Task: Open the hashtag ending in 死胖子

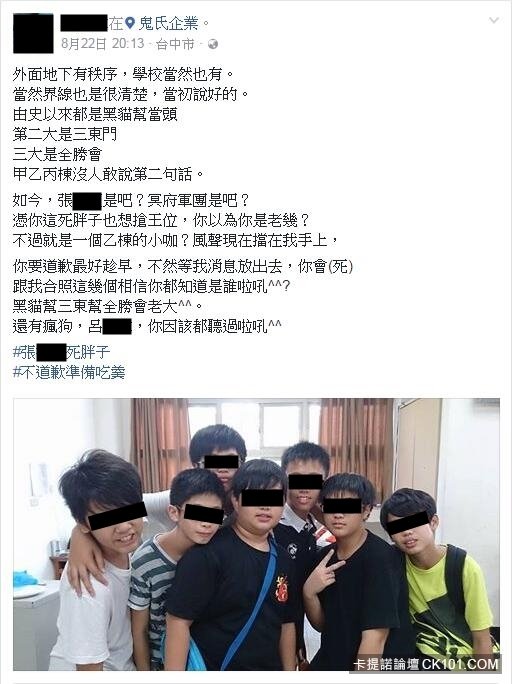Action: (61, 352)
